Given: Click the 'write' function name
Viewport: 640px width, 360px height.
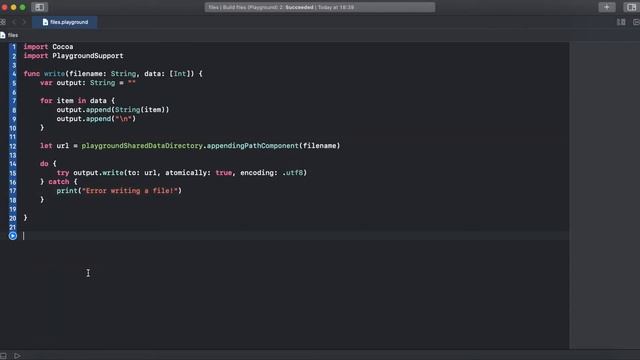Looking at the screenshot, I should coord(54,73).
